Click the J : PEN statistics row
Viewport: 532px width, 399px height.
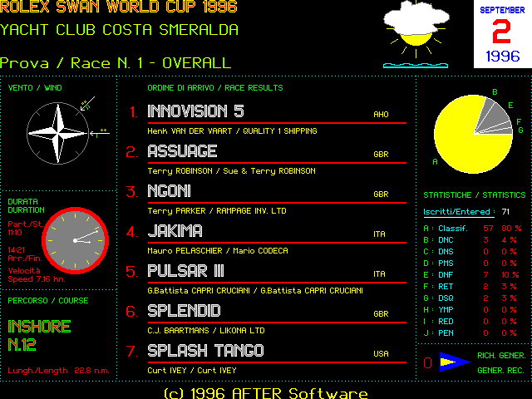coord(470,333)
